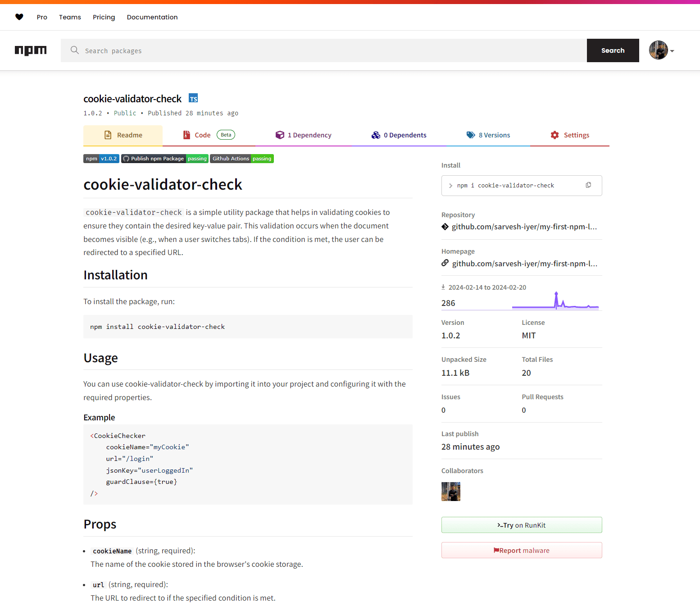Click the cookie-validator-check package title at top
Viewport: 700px width, 606px height.
click(132, 99)
